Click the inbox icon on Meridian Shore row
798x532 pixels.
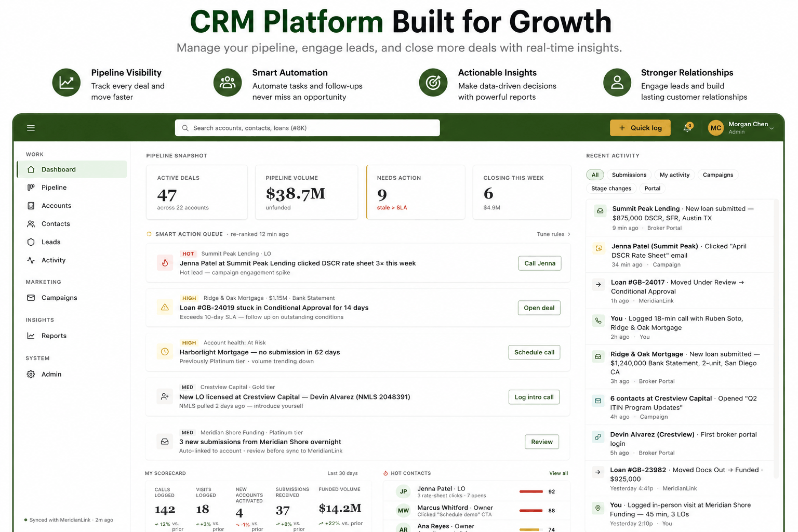(165, 442)
